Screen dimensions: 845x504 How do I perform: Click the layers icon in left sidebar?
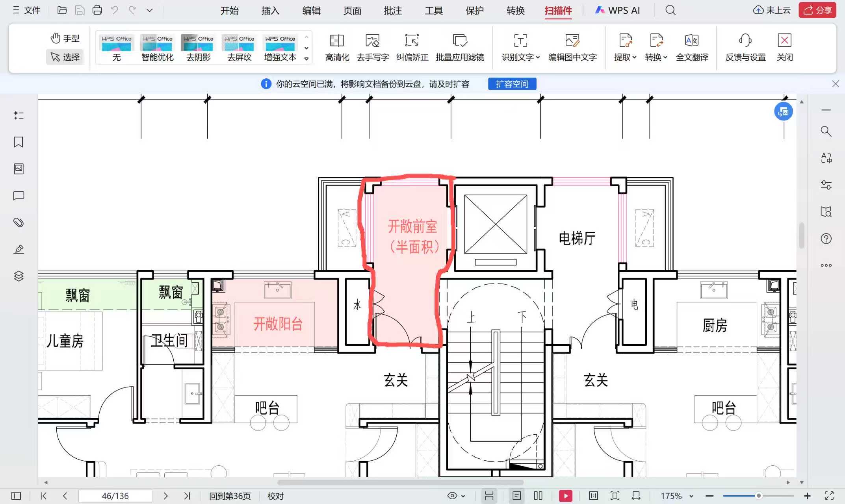[19, 276]
